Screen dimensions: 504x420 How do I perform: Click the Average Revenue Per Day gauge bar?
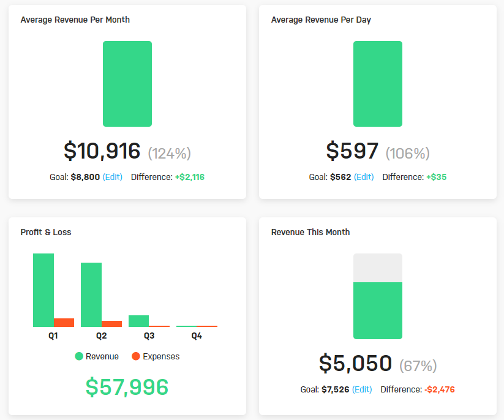[378, 84]
